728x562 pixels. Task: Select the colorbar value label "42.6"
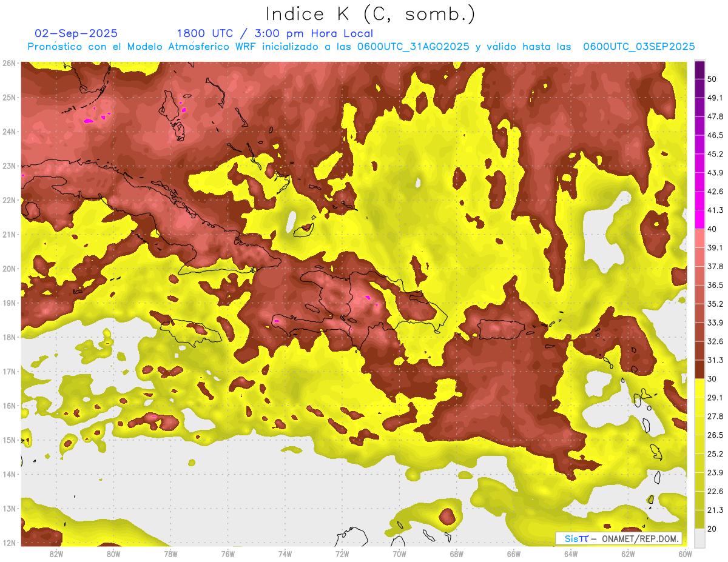[x=715, y=191]
